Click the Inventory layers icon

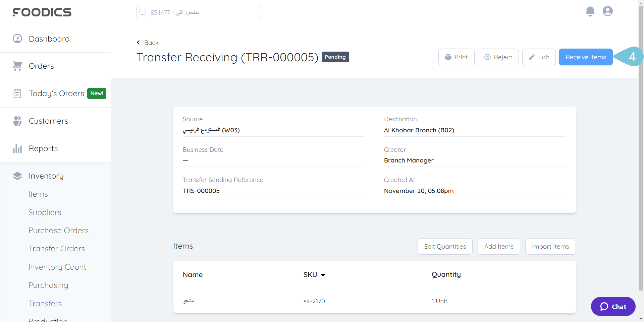tap(17, 176)
